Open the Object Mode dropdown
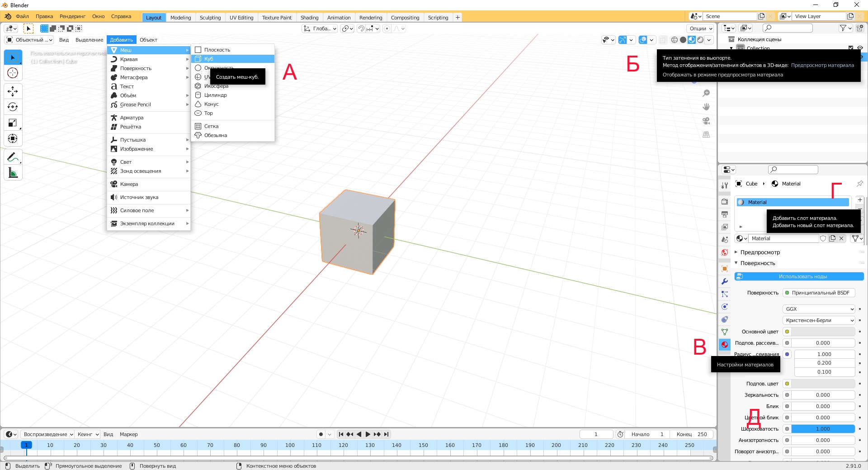Image resolution: width=868 pixels, height=470 pixels. click(x=29, y=40)
